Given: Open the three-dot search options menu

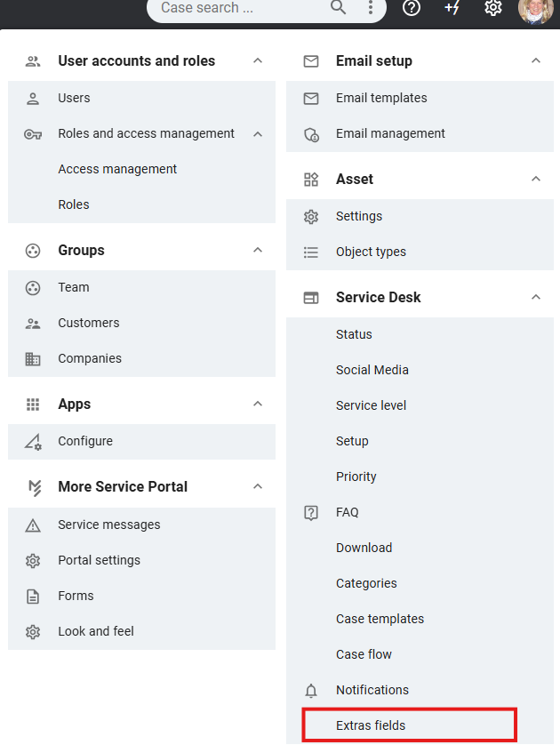Looking at the screenshot, I should click(x=371, y=8).
